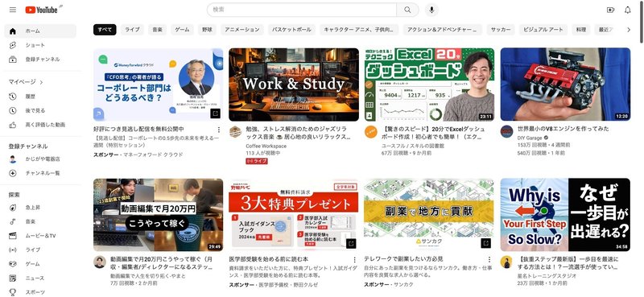Viewport: 644px width, 297px height.
Task: Open 高く評価した動画 liked videos icon
Action: pos(13,125)
